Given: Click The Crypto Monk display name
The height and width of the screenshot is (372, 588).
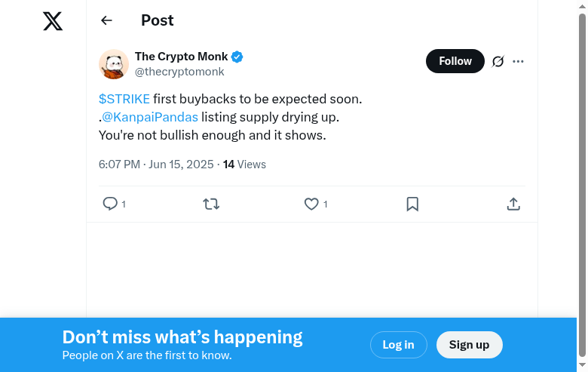Looking at the screenshot, I should pos(181,57).
